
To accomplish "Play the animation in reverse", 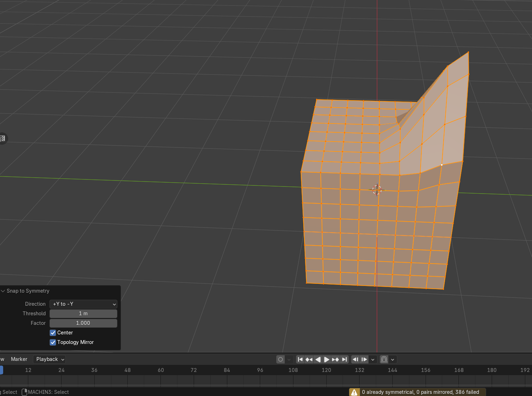I will point(318,359).
